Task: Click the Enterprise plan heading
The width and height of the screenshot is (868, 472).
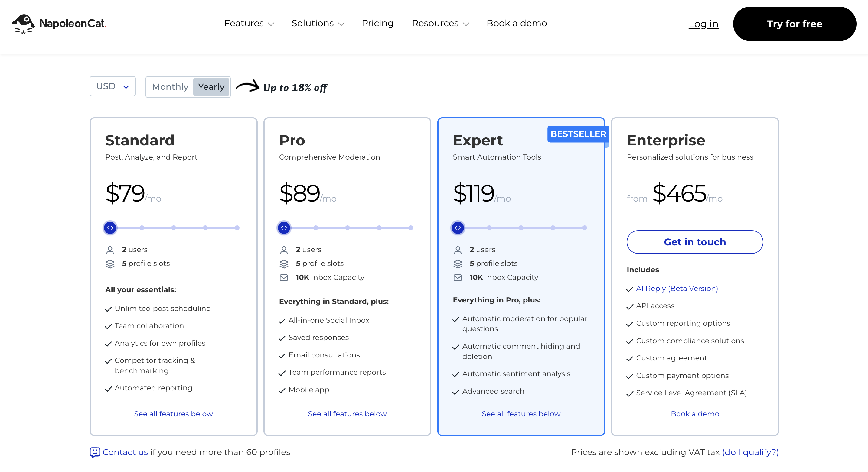Action: click(x=666, y=140)
